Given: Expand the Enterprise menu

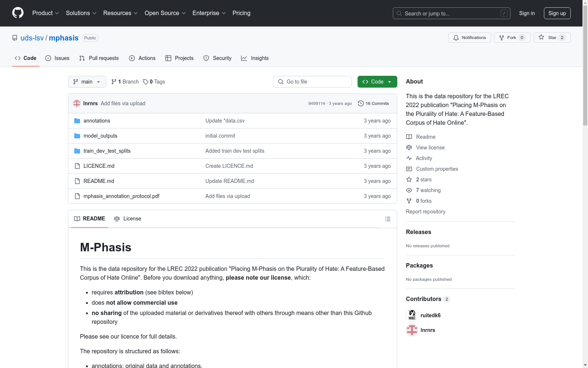Looking at the screenshot, I should (209, 13).
